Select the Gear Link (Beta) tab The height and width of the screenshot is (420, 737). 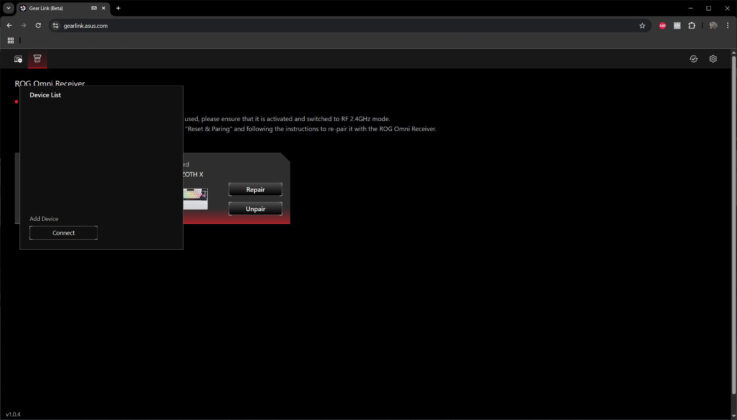(63, 8)
